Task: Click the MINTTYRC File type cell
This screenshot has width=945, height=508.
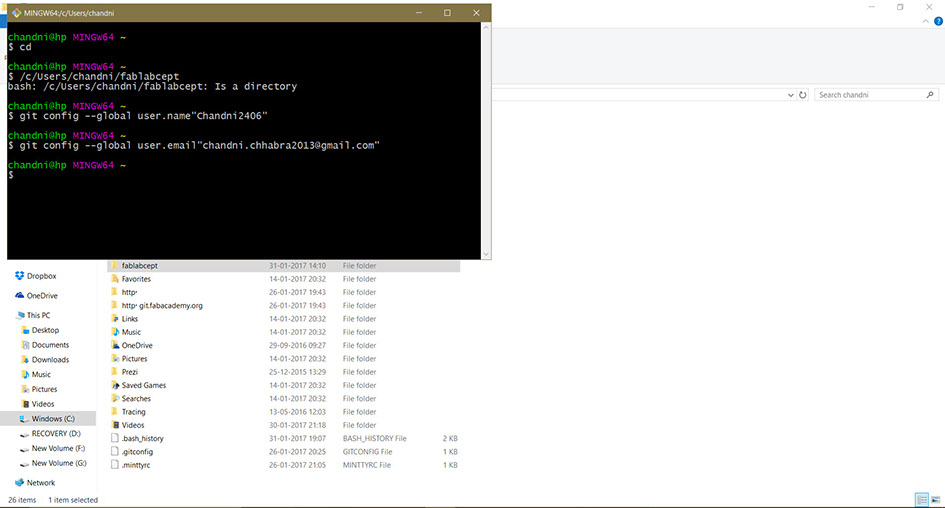Action: 366,465
